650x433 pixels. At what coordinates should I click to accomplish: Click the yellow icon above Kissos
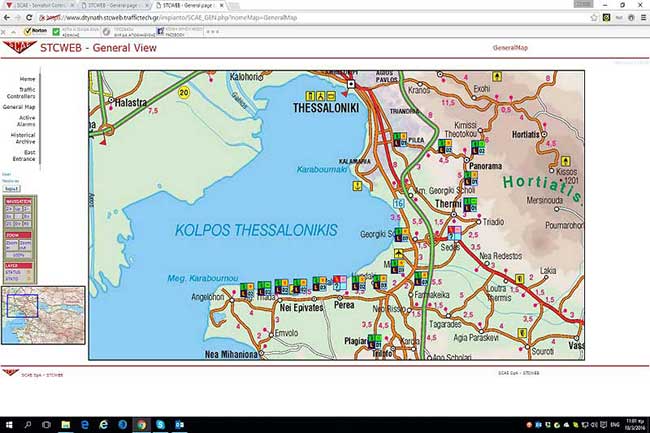click(565, 161)
